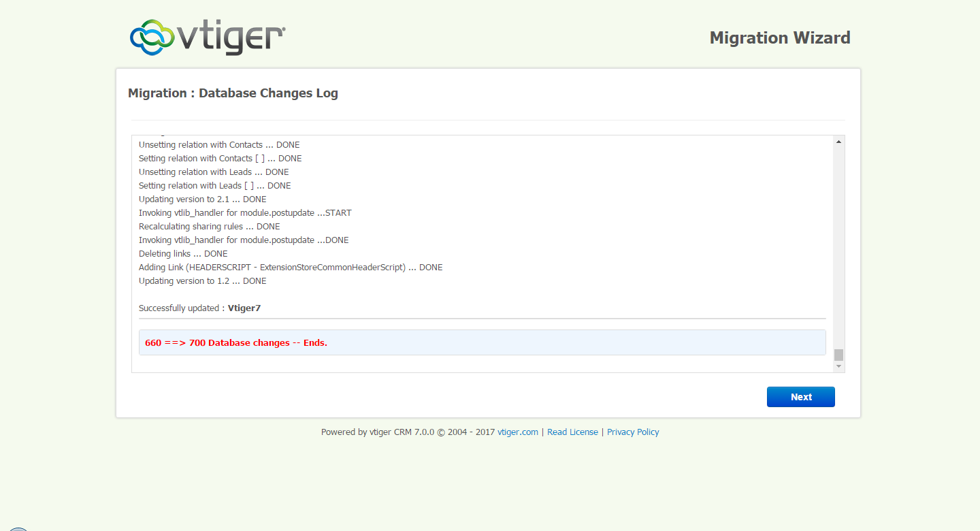
Task: Open the vtiger.com link
Action: tap(518, 432)
